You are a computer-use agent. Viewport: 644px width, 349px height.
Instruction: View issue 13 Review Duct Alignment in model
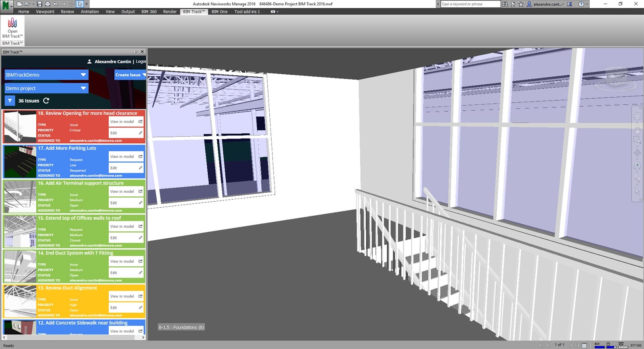(126, 296)
